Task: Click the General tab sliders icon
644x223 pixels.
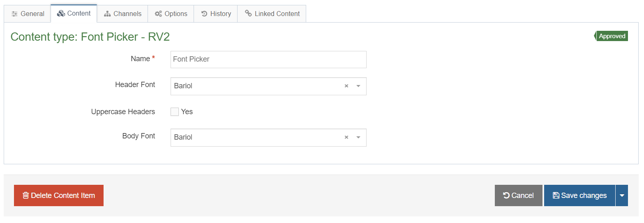Action: click(x=15, y=14)
